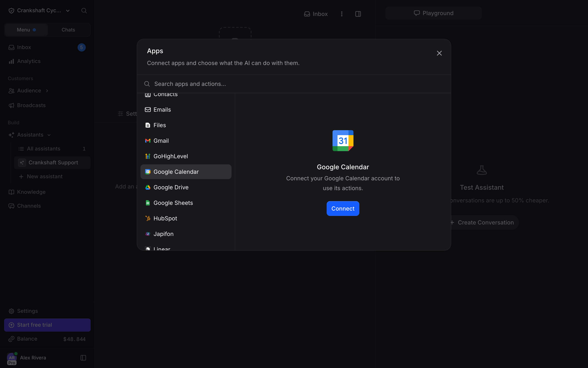Expand the Crankshaft Cyc... workspace dropdown
This screenshot has height=368, width=588.
coord(68,10)
